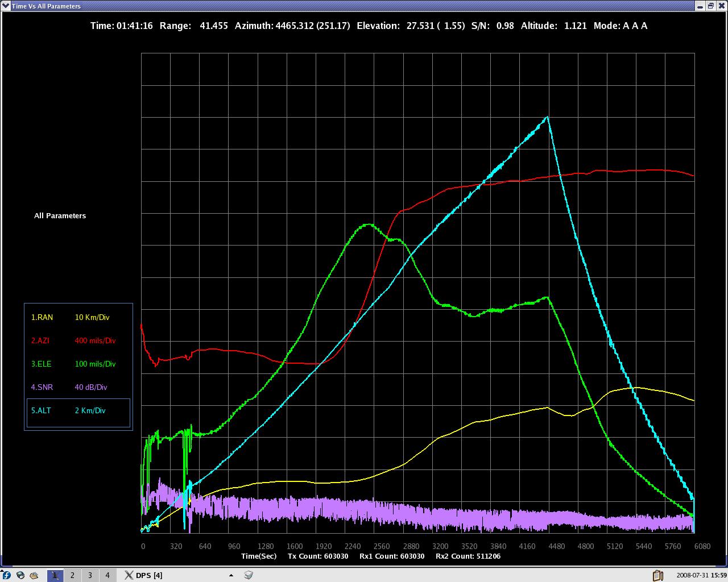Click the All Parameters label
This screenshot has width=728, height=582.
60,215
